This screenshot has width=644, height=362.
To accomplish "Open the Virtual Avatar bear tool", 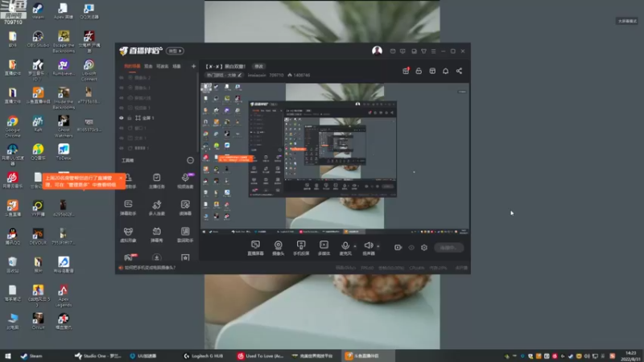I will [x=128, y=235].
